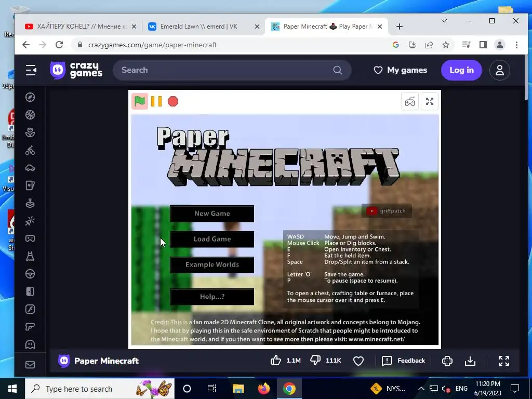Close the YouTube tab
Image resolution: width=532 pixels, height=399 pixels.
click(x=134, y=26)
